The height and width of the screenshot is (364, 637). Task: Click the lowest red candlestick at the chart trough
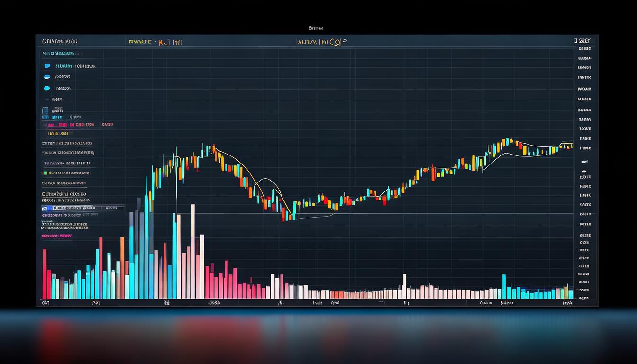(284, 216)
